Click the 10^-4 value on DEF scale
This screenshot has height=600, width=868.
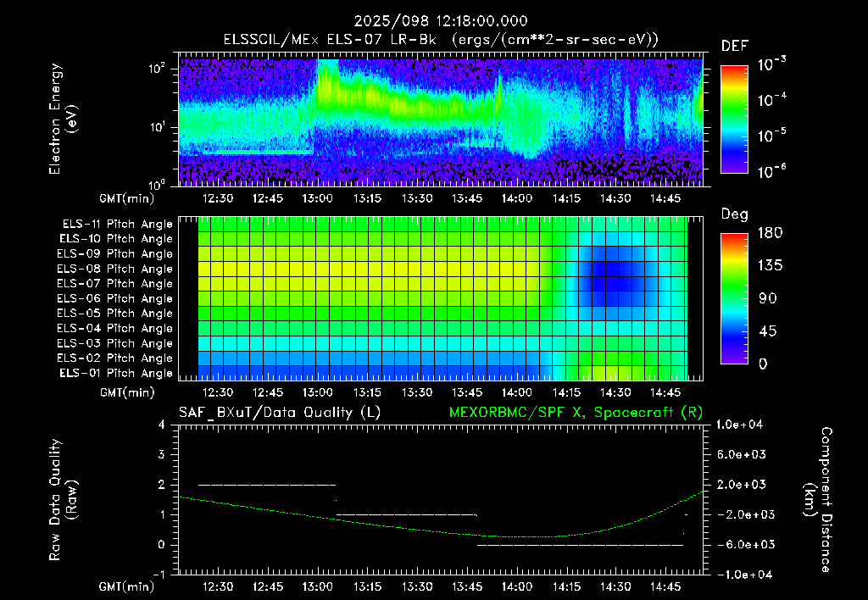click(x=771, y=100)
